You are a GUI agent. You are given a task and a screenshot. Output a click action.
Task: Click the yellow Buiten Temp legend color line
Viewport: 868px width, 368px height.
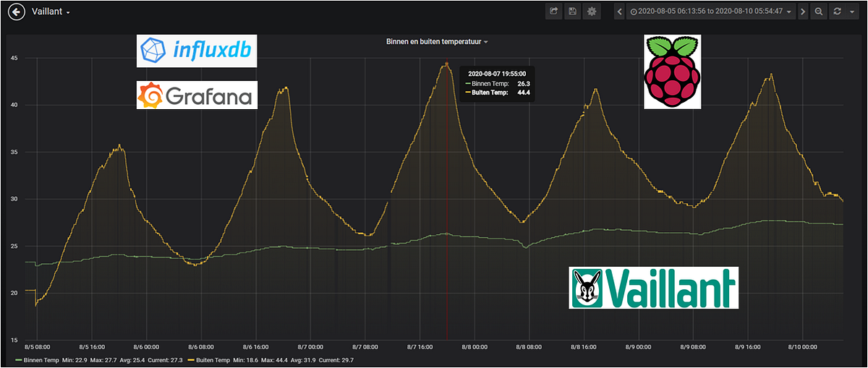tap(191, 360)
